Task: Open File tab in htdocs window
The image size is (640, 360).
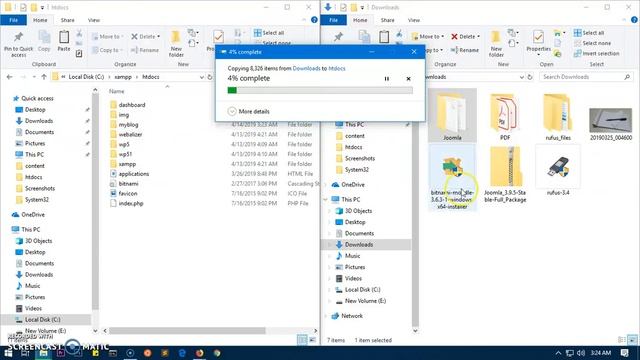Action: (x=13, y=20)
